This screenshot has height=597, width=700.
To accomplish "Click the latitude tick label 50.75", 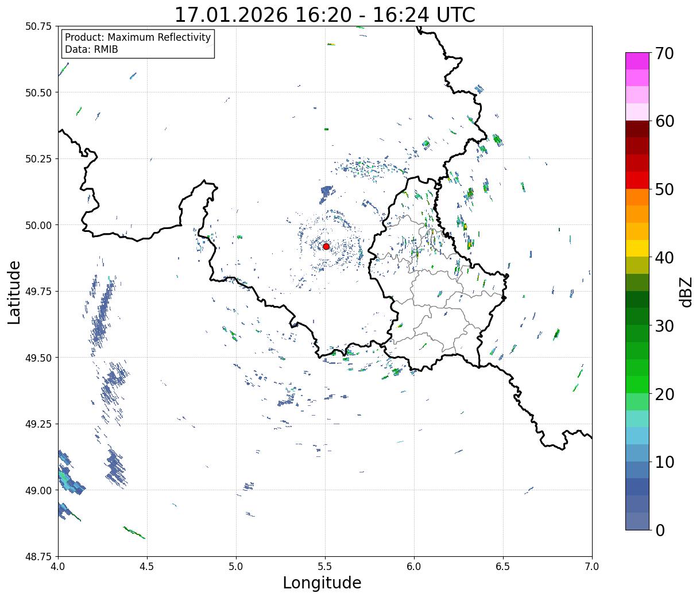I will [38, 26].
